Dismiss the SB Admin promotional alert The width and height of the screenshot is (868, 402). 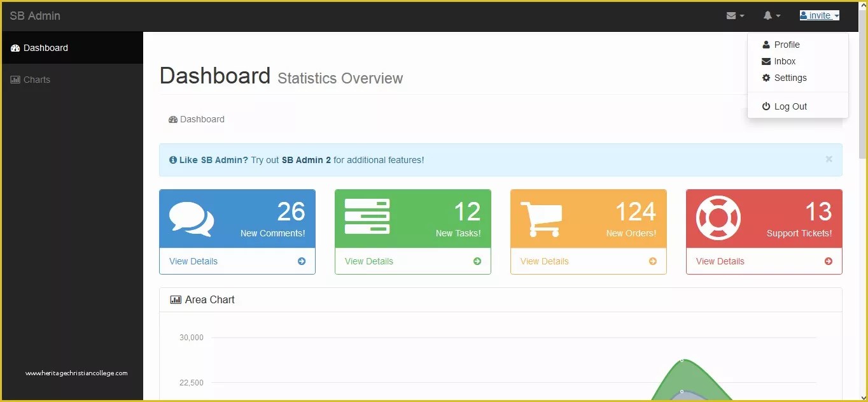pyautogui.click(x=829, y=159)
